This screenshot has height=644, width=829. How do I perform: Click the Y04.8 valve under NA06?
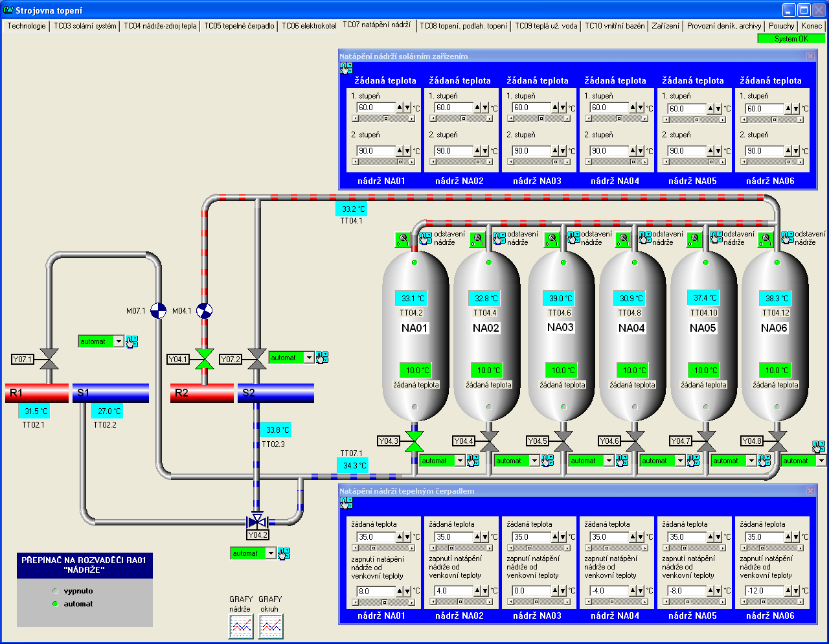[x=777, y=441]
